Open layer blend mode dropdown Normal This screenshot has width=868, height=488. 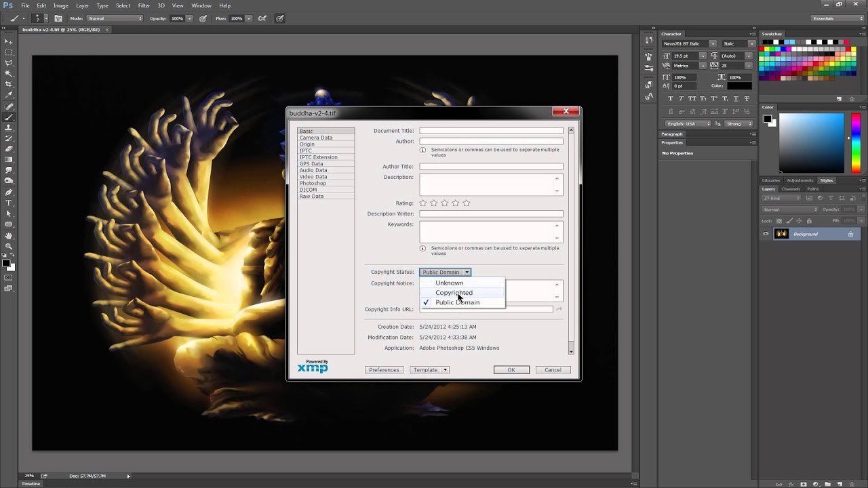(x=791, y=209)
